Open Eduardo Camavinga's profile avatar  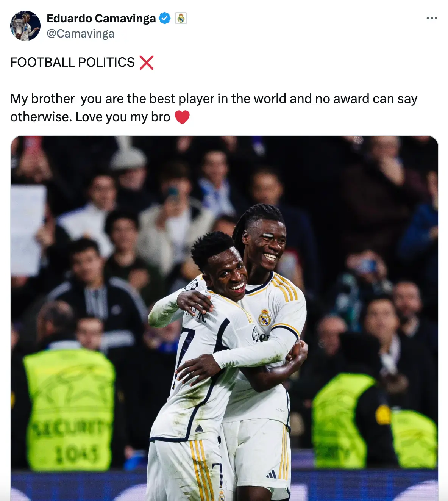point(25,26)
